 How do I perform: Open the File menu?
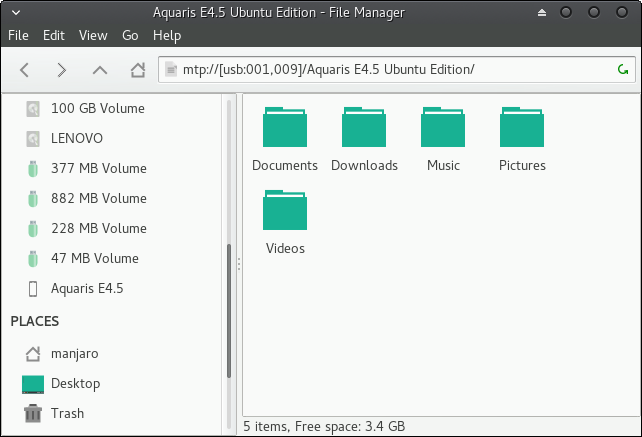tap(20, 35)
